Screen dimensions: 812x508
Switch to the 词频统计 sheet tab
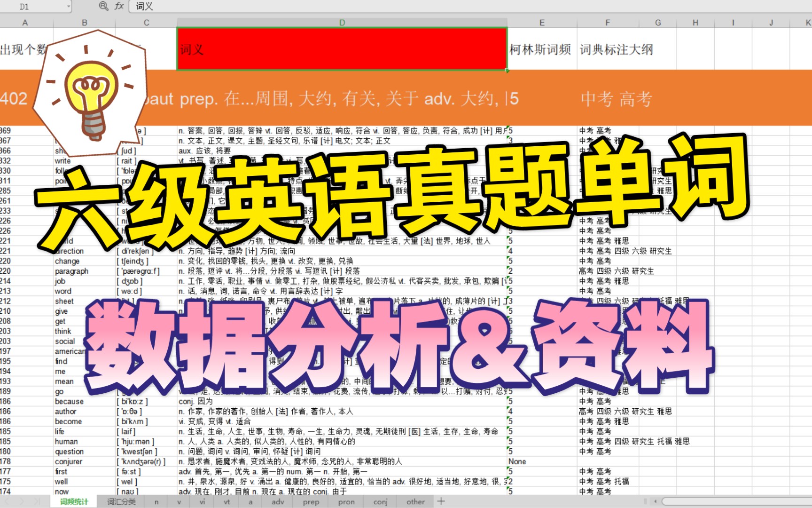74,501
